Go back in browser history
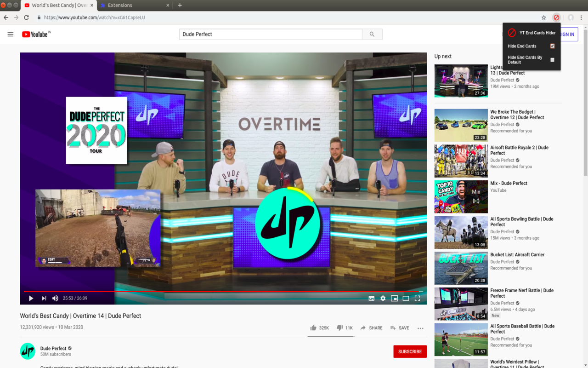 click(6, 17)
